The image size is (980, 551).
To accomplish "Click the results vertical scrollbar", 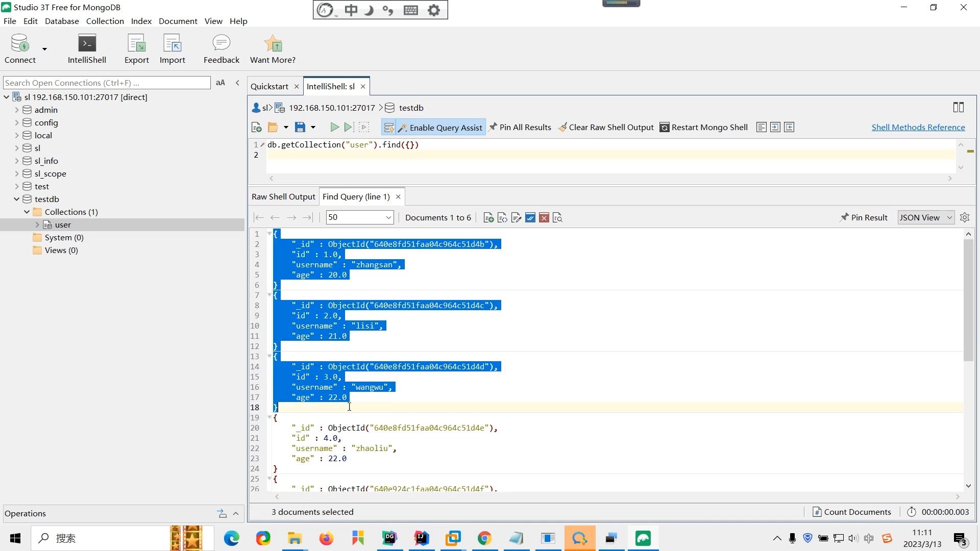I will click(968, 299).
